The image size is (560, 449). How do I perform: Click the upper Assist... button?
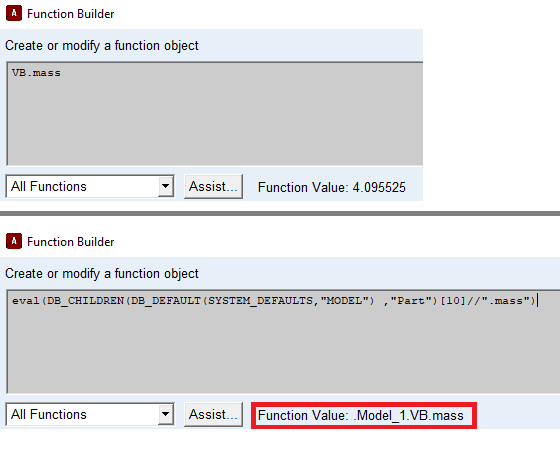click(x=213, y=186)
